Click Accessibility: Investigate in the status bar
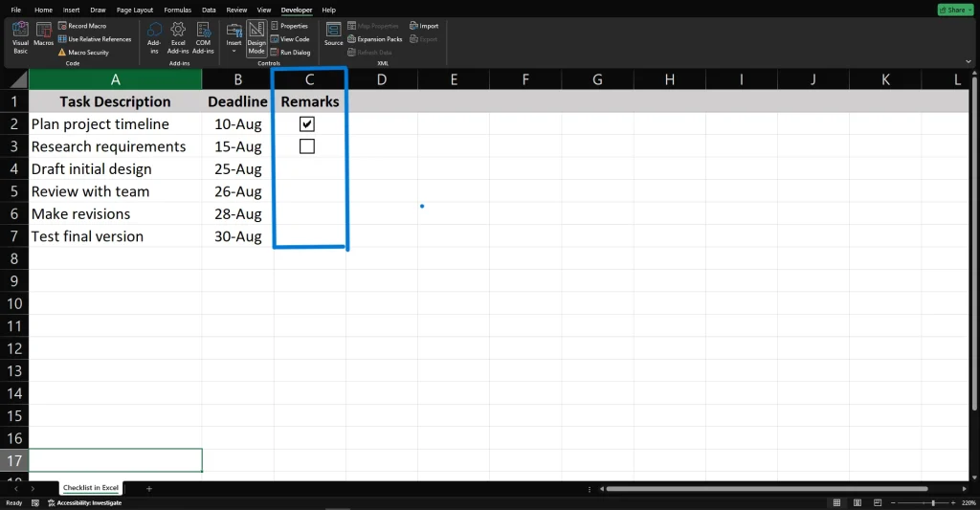The image size is (980, 510). [85, 502]
